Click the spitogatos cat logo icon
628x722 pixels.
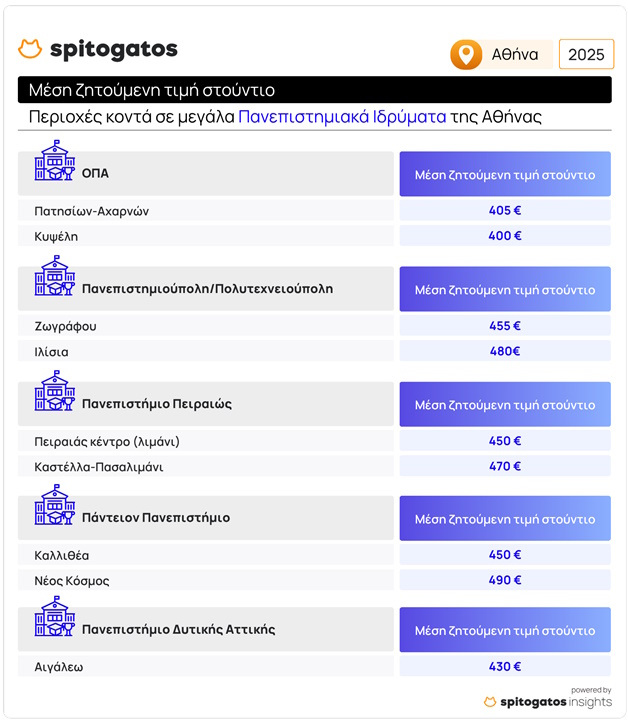coord(30,49)
